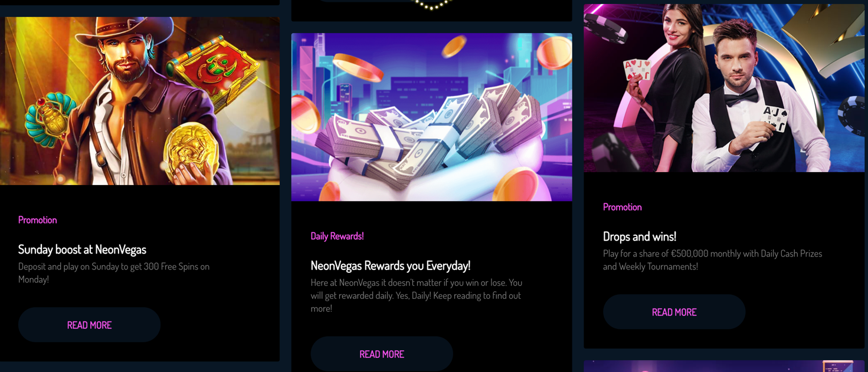Click the female dealer's playing cards
Viewport: 868px width, 372px height.
tap(637, 70)
